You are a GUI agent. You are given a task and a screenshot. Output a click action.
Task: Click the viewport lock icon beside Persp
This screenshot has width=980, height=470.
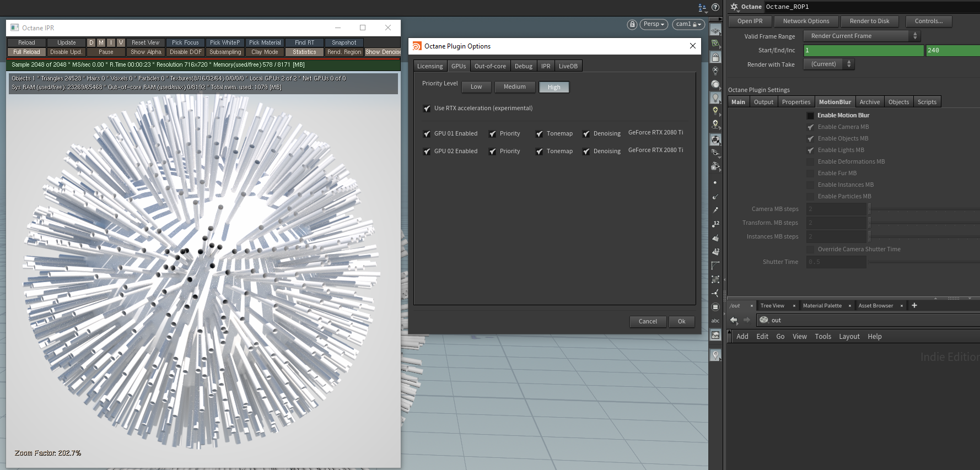point(632,24)
